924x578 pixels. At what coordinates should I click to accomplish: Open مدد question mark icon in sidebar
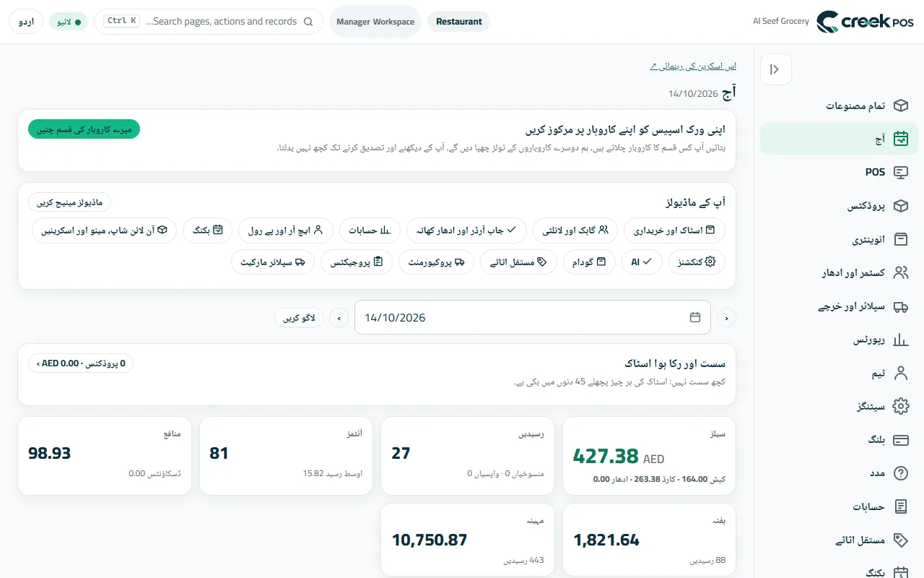(x=900, y=473)
